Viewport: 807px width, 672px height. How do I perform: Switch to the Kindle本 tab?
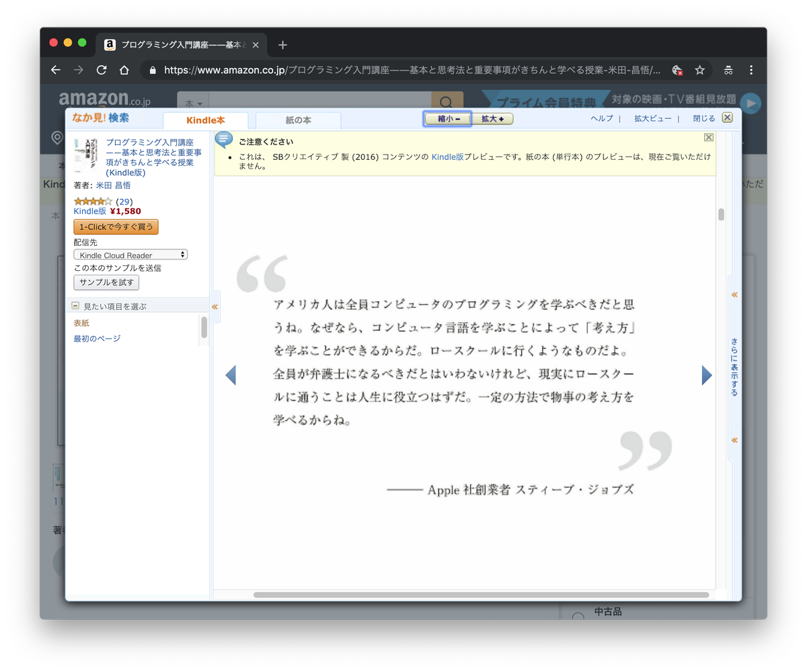tap(206, 120)
